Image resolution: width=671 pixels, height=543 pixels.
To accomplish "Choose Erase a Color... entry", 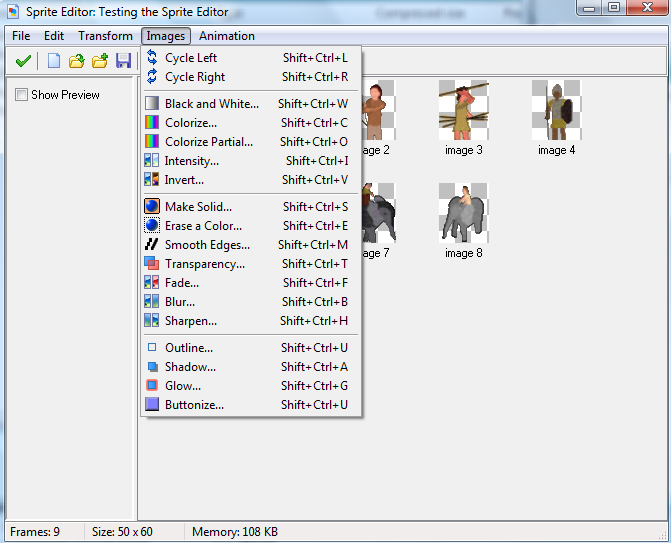I will [x=251, y=226].
